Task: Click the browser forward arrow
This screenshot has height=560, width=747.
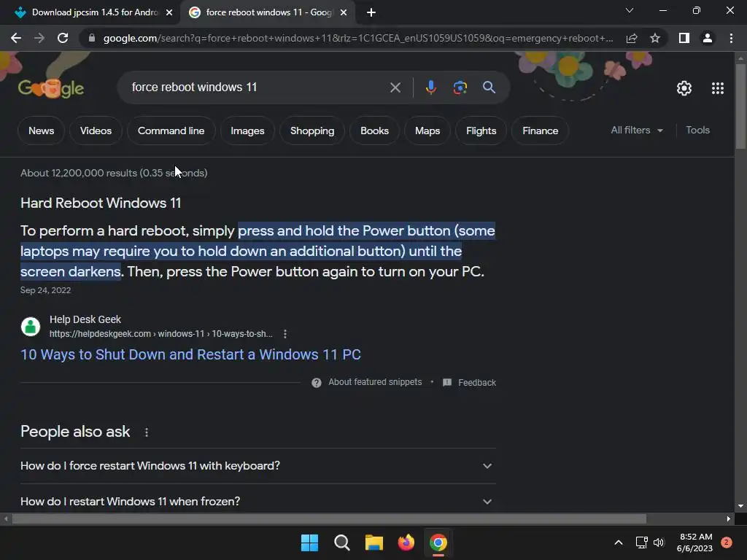Action: pos(39,38)
